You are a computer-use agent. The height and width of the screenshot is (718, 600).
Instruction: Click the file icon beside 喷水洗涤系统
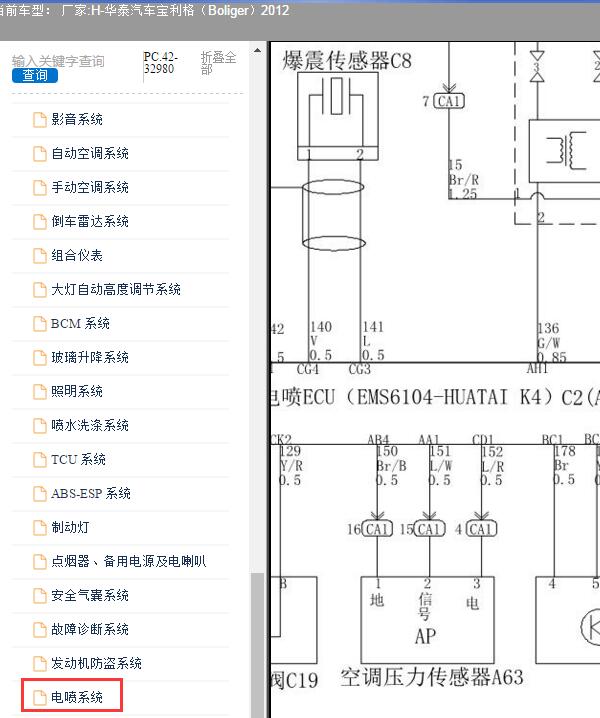[40, 425]
